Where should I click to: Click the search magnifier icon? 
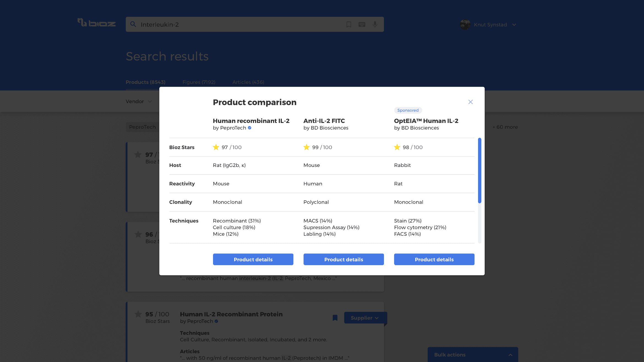click(133, 24)
